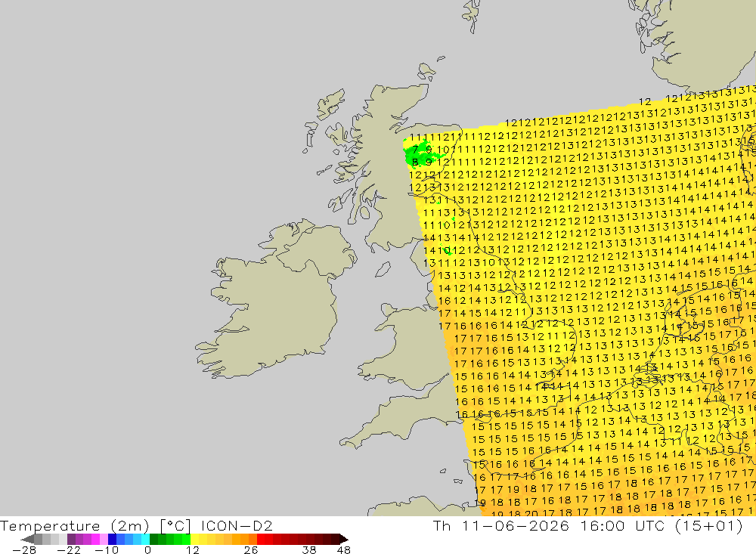Image resolution: width=756 pixels, height=554 pixels.
Task: Click the 'ICON-D2' model name label
Action: [237, 525]
